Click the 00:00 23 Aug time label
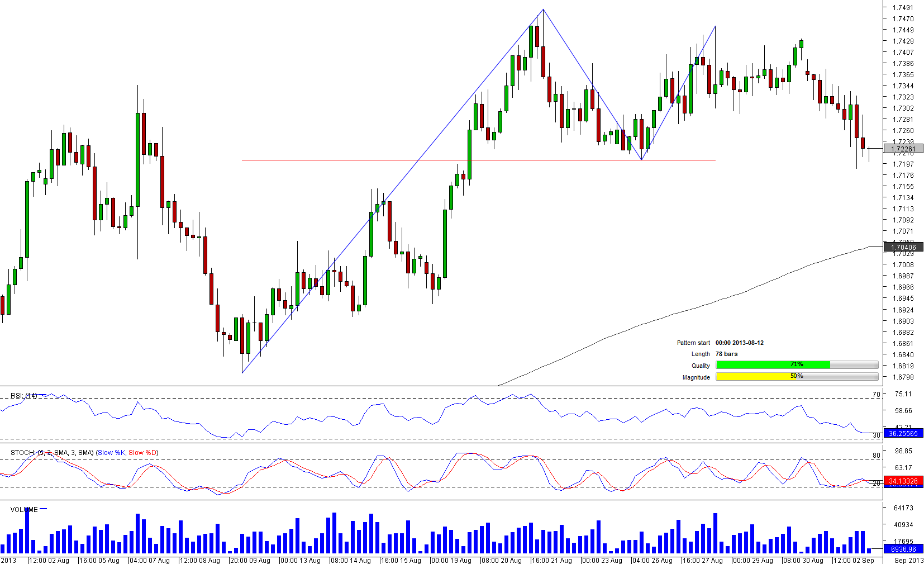This screenshot has width=924, height=564. click(x=602, y=560)
